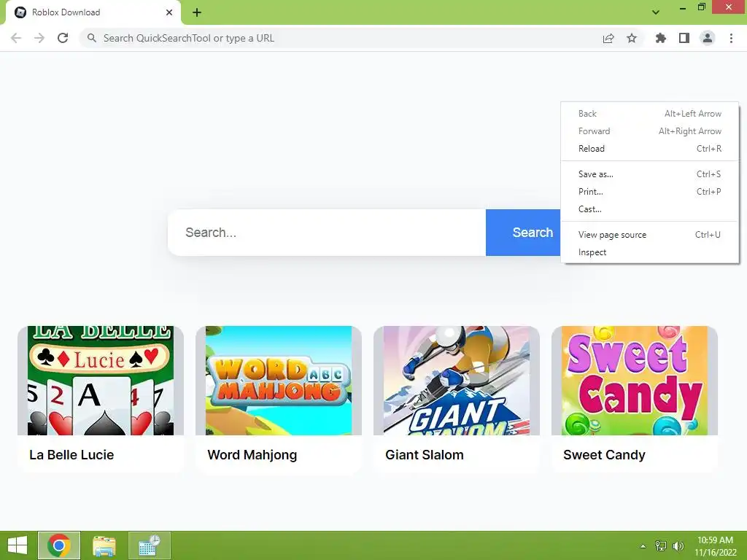The height and width of the screenshot is (560, 747).
Task: Restore down the browser window
Action: 701,7
